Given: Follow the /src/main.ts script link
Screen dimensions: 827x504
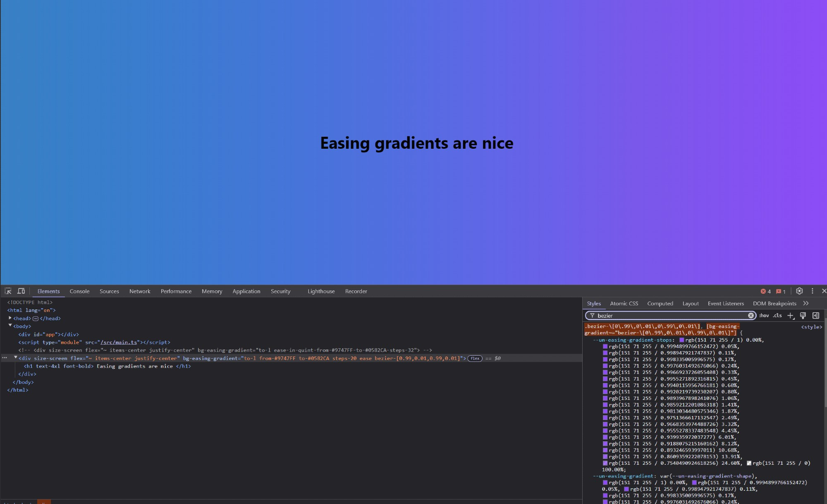Looking at the screenshot, I should 119,342.
